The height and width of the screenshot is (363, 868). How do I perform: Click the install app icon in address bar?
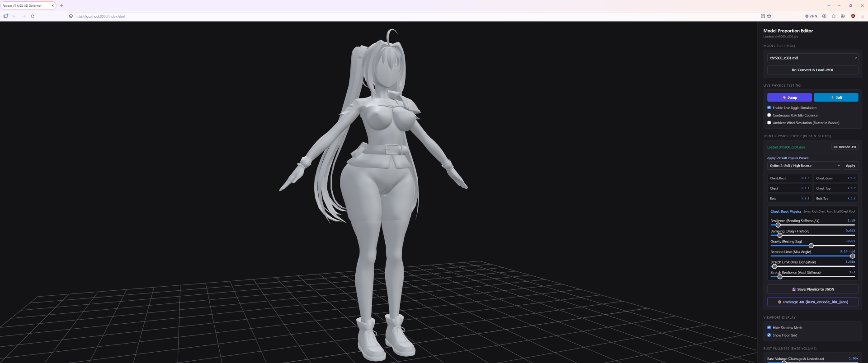(x=763, y=16)
